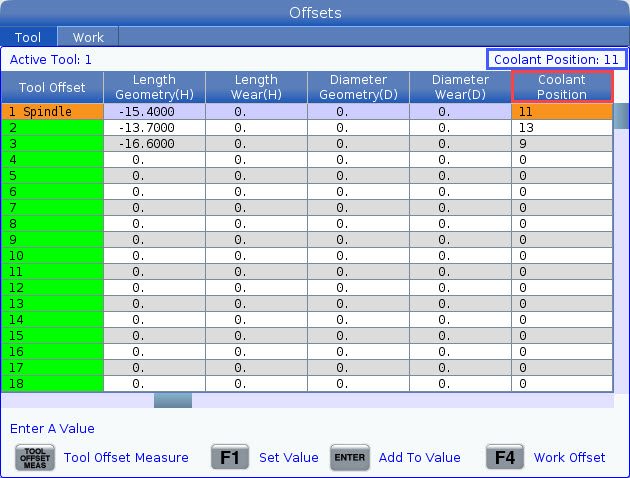Viewport: 630px width, 478px height.
Task: Click the Coolant Position column header
Action: coord(561,87)
